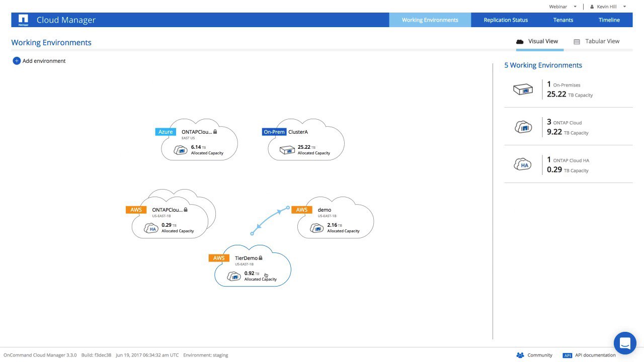
Task: Open the Kevin Hill user menu
Action: click(x=608, y=7)
